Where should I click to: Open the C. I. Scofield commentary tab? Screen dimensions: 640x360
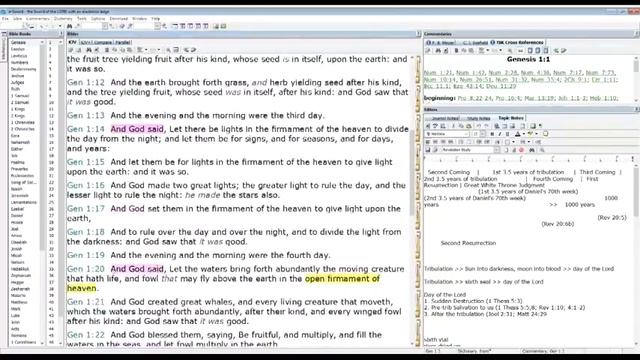475,42
